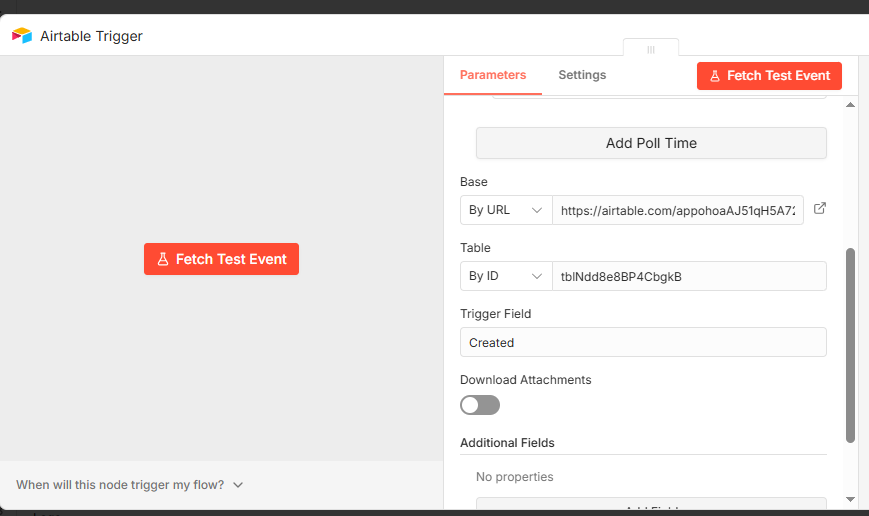Click the flask icon in the center Fetch Test Event button

162,259
